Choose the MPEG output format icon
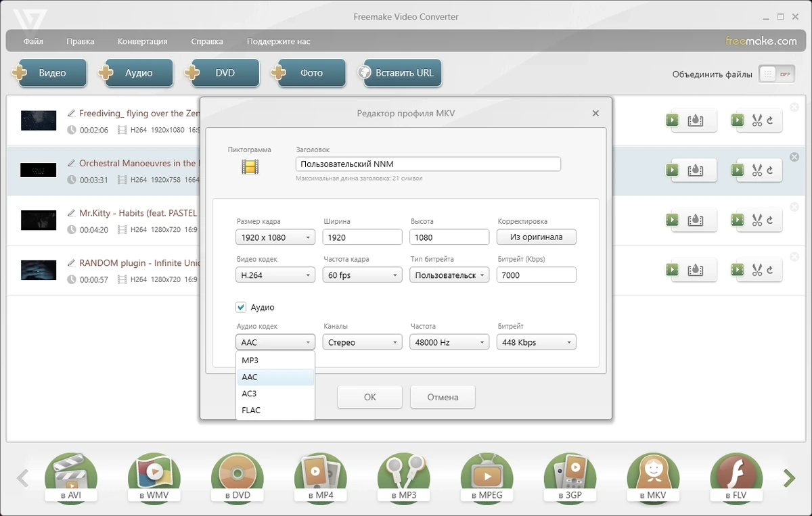This screenshot has width=812, height=516. coord(487,479)
